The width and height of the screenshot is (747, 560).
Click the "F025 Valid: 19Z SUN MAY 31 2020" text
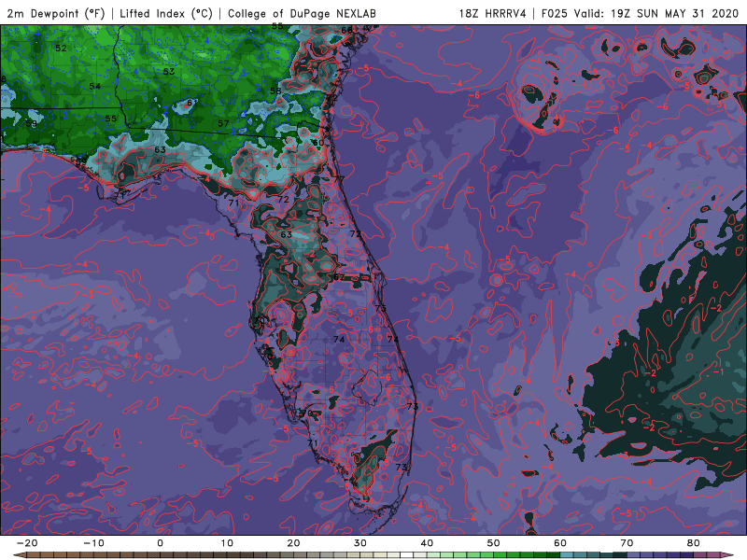(x=640, y=13)
